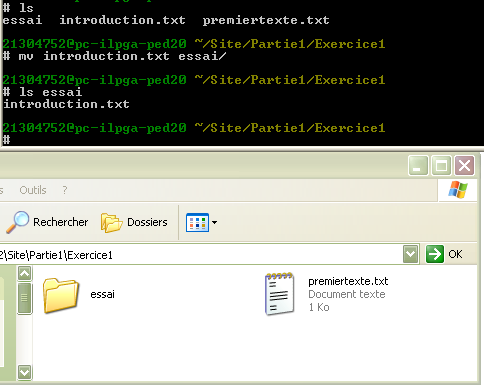The height and width of the screenshot is (391, 484).
Task: Maximize the Explorer window
Action: (441, 165)
